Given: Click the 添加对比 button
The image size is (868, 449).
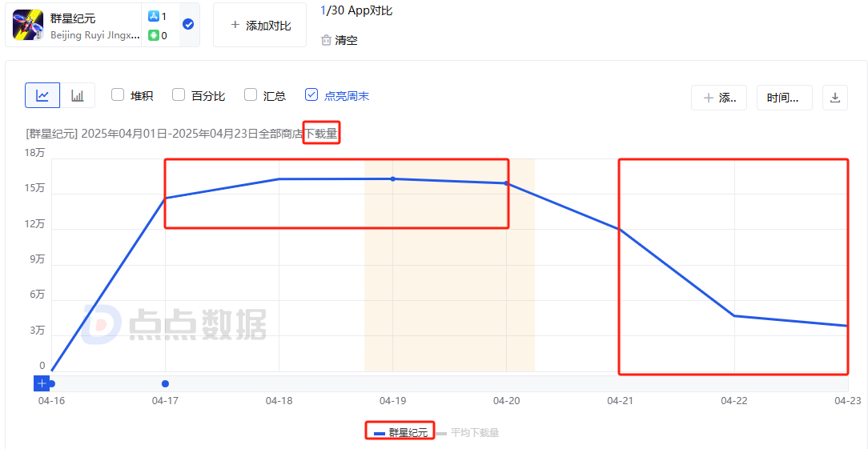Looking at the screenshot, I should [x=260, y=25].
